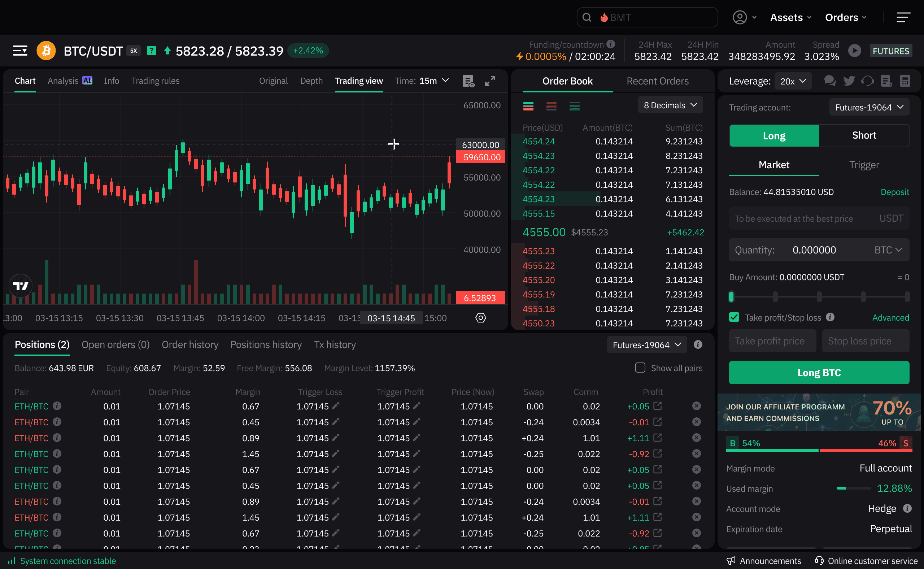This screenshot has height=569, width=924.
Task: Open the support headset icon
Action: tap(868, 81)
